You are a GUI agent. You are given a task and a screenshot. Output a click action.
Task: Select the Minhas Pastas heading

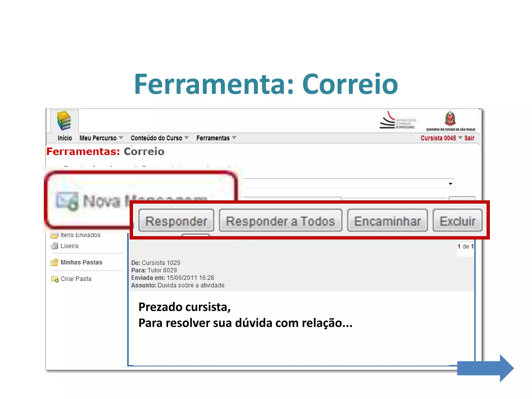(81, 262)
